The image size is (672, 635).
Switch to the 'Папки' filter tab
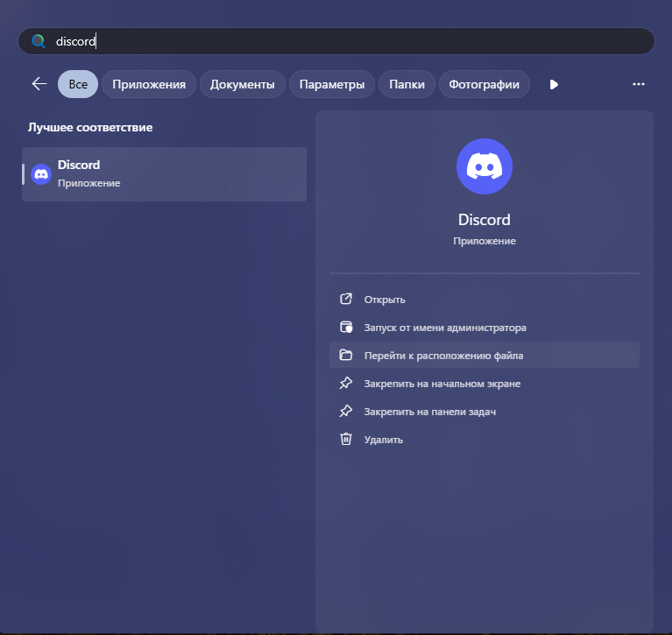(x=407, y=84)
